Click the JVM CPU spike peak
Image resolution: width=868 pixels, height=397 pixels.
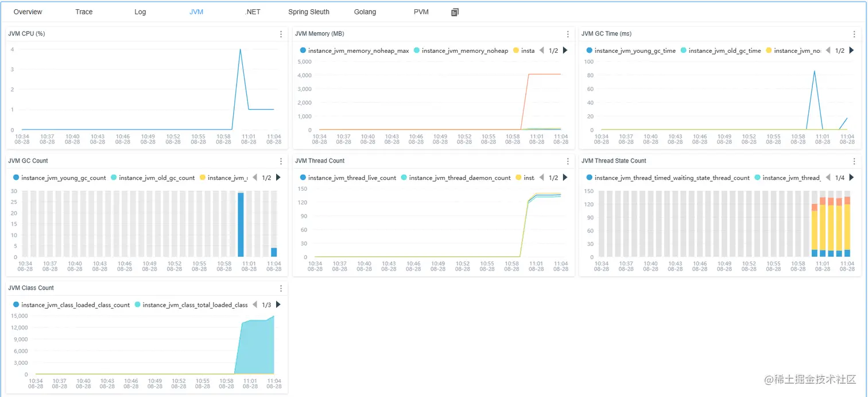pos(240,49)
